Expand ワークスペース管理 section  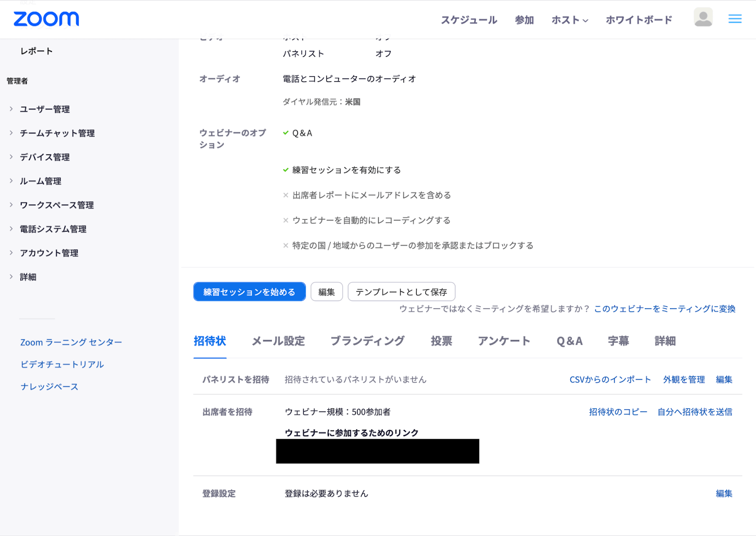coord(56,205)
